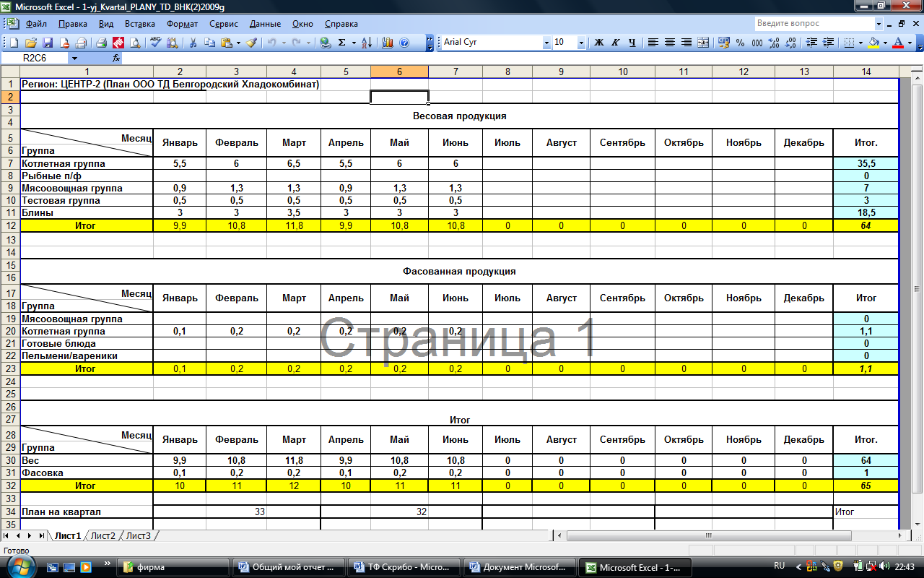This screenshot has width=924, height=578.
Task: Open the Вставка menu
Action: tap(140, 24)
